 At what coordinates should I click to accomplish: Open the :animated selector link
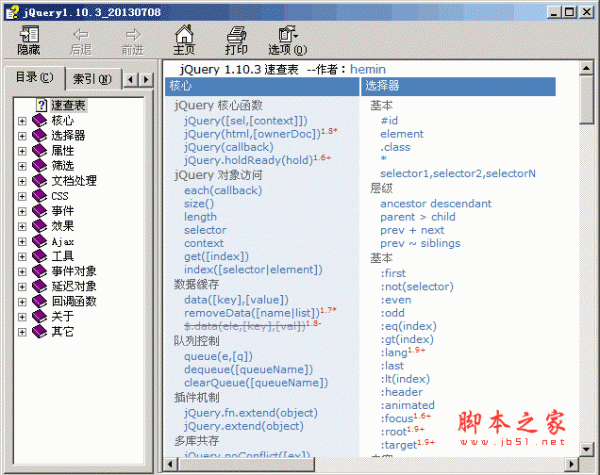407,405
